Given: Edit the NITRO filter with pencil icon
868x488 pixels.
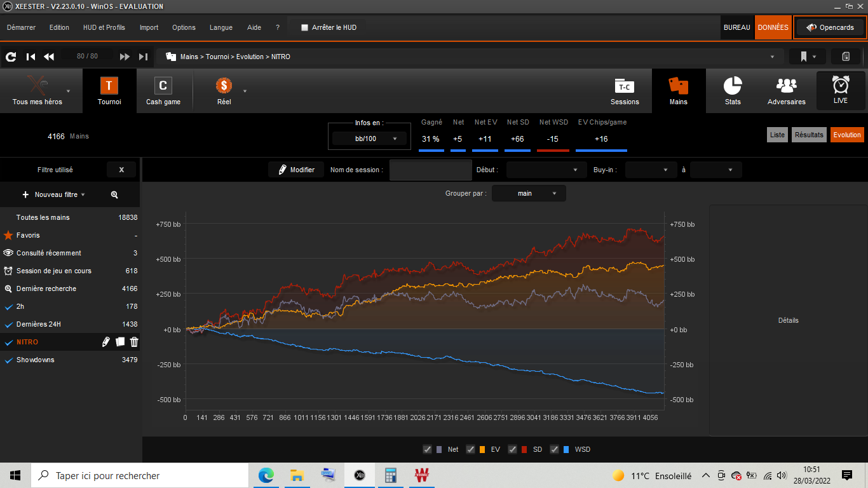Looking at the screenshot, I should 106,342.
